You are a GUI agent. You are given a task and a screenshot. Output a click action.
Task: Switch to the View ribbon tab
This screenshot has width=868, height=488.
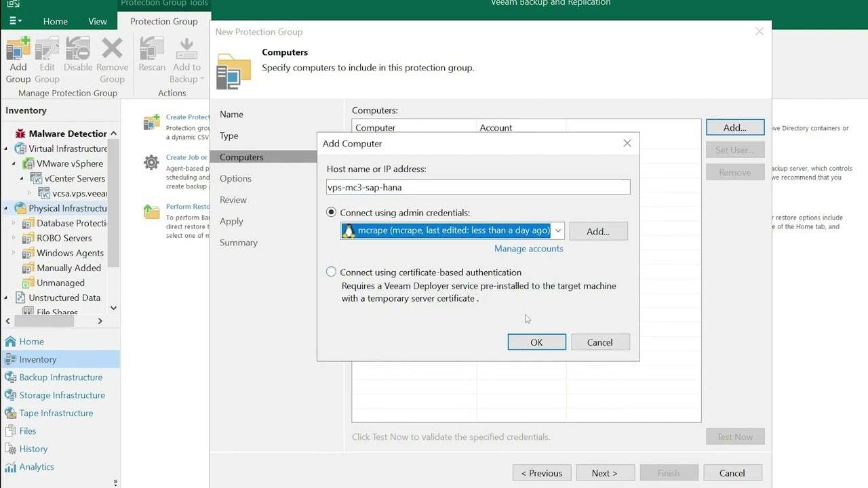pos(98,21)
